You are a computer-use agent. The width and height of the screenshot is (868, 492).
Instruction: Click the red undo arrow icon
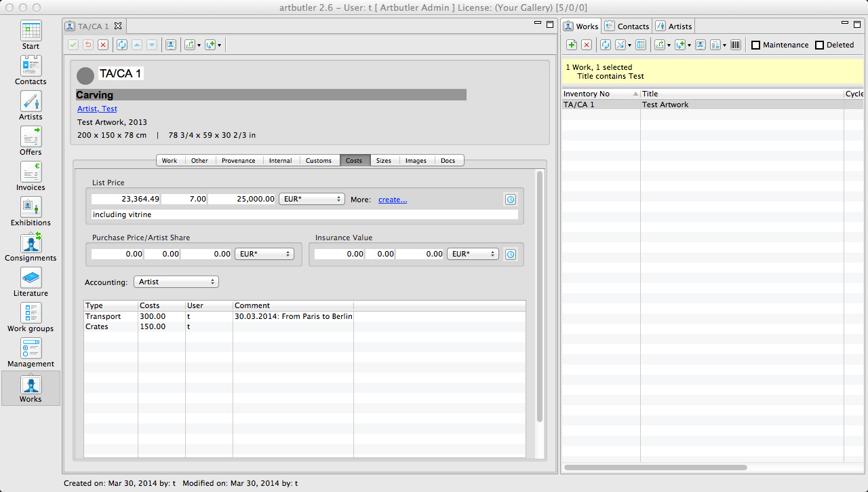[88, 45]
